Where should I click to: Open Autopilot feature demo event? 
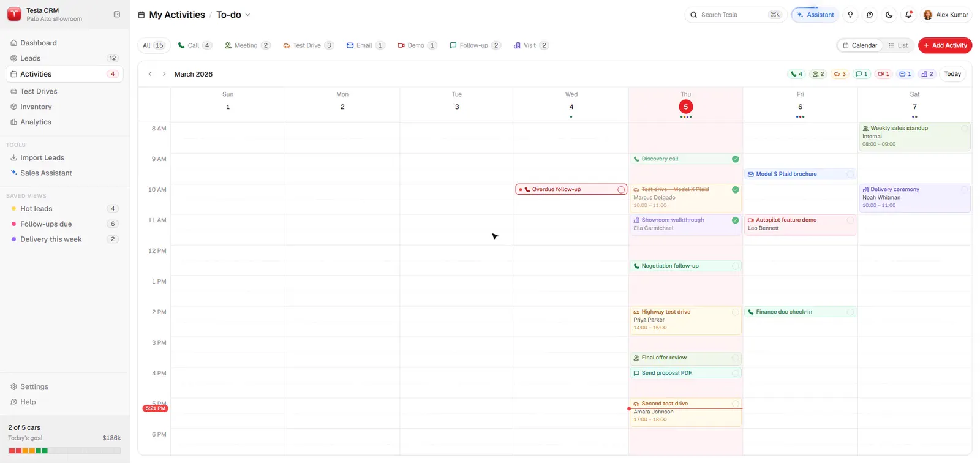pos(800,224)
